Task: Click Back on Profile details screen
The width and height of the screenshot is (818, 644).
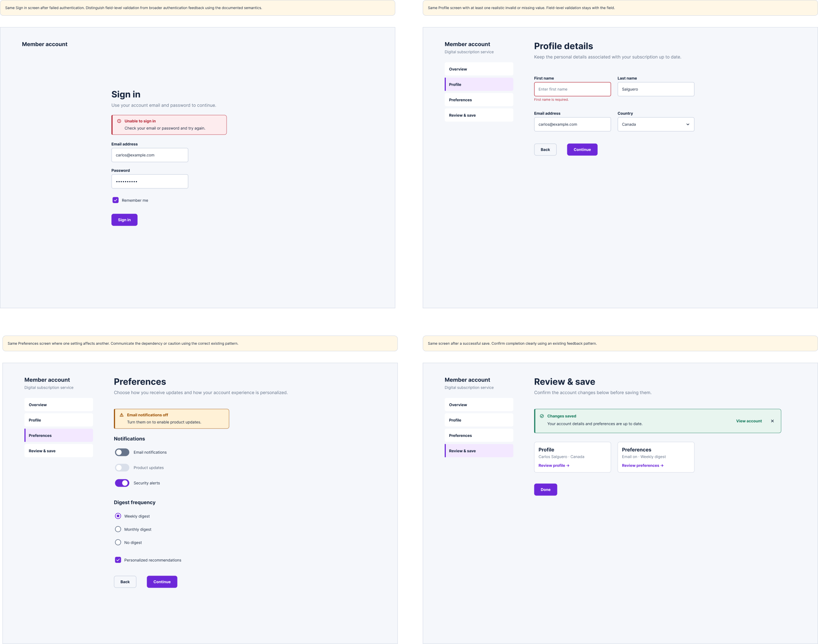Action: click(x=545, y=150)
